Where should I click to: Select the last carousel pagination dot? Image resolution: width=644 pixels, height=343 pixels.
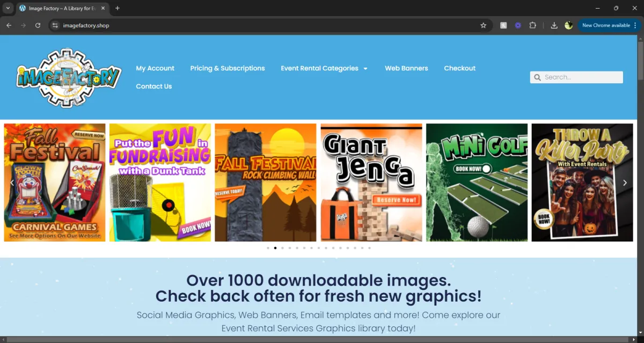coord(369,248)
